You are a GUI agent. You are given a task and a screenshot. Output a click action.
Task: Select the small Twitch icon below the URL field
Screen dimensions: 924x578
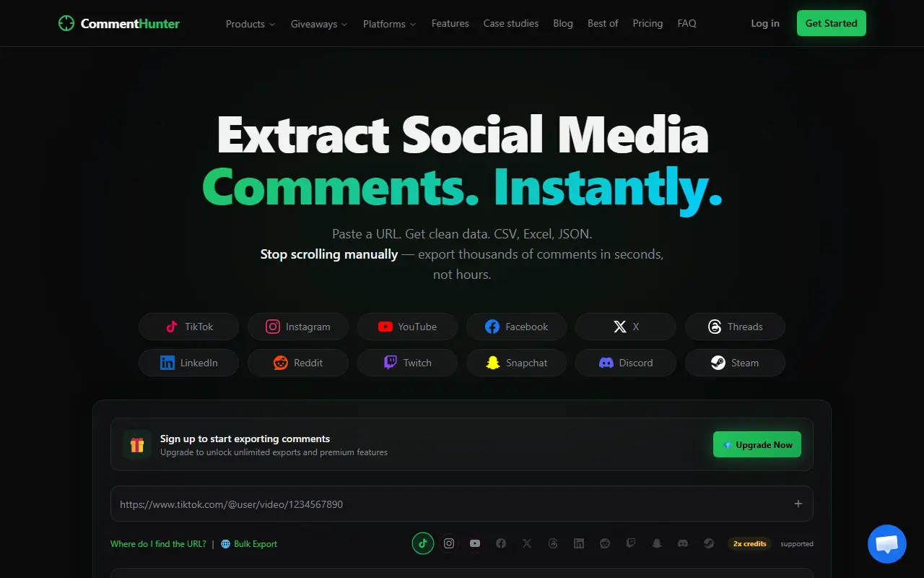click(631, 543)
